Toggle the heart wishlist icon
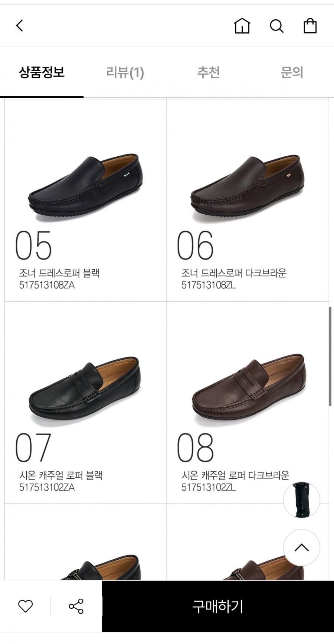Image resolution: width=334 pixels, height=644 pixels. click(26, 606)
